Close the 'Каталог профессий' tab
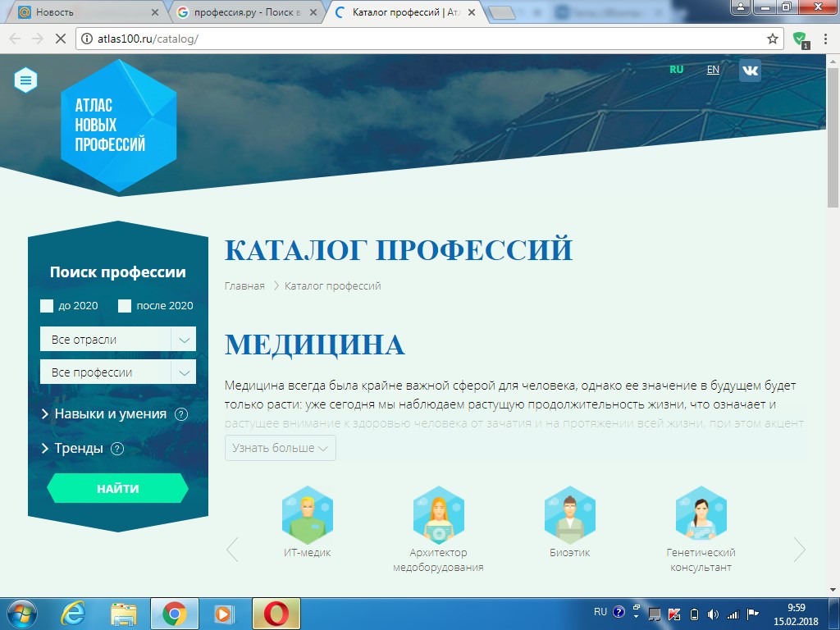Viewport: 840px width, 630px height. [x=472, y=12]
